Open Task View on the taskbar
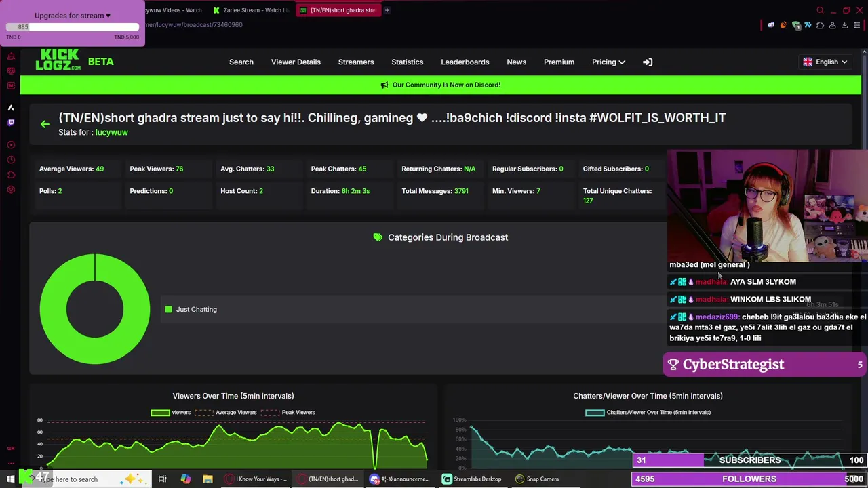The width and height of the screenshot is (868, 488). (163, 479)
